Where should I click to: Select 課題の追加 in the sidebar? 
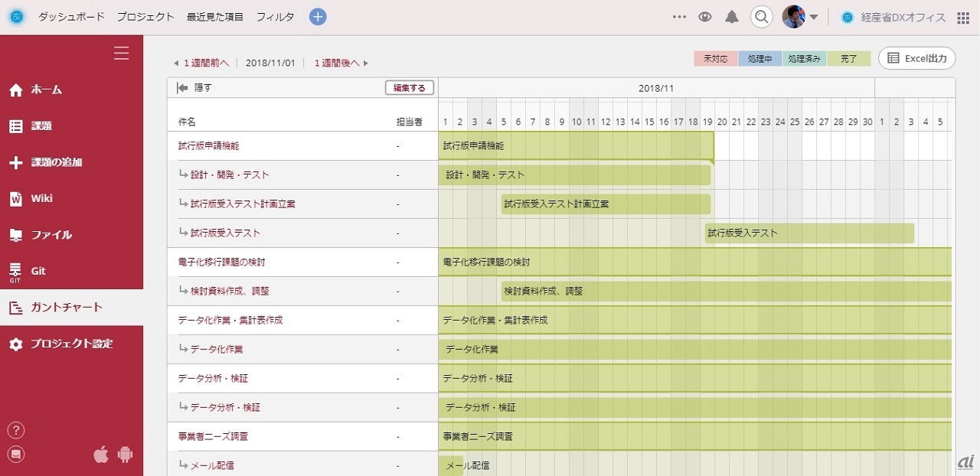[x=56, y=162]
